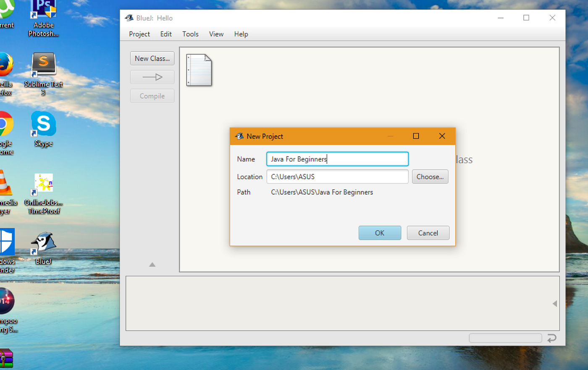The image size is (588, 370).
Task: Click the inheritance arrow tool in BlueJ's sidebar
Action: point(152,77)
